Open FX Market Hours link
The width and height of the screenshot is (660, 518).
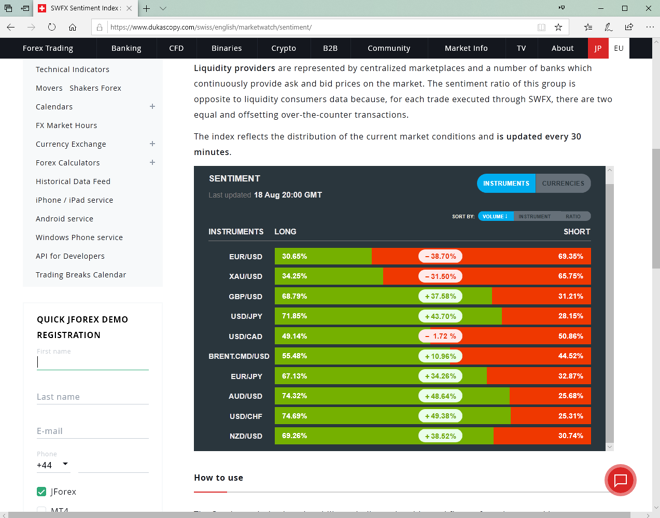66,125
